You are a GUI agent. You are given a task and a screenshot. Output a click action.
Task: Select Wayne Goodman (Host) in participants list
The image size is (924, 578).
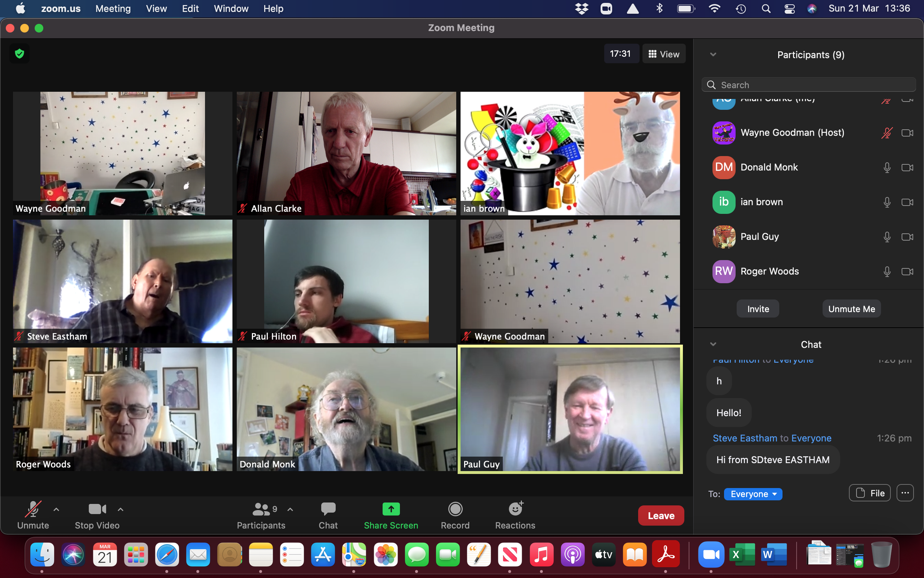click(x=809, y=133)
